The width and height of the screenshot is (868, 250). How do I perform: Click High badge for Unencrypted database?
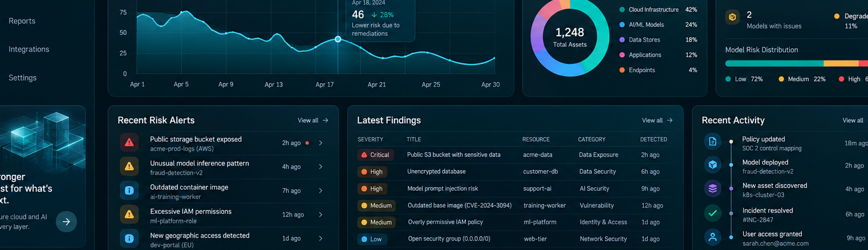pyautogui.click(x=372, y=172)
